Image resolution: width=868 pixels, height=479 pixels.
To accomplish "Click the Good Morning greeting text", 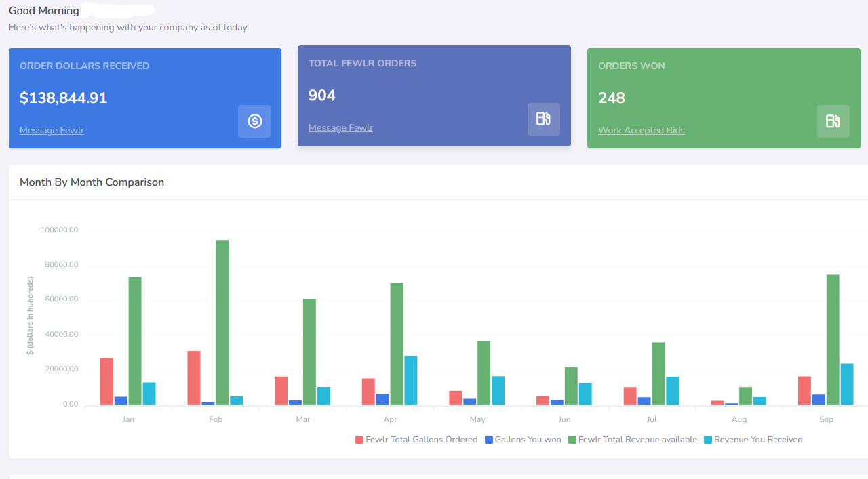I will coord(44,11).
